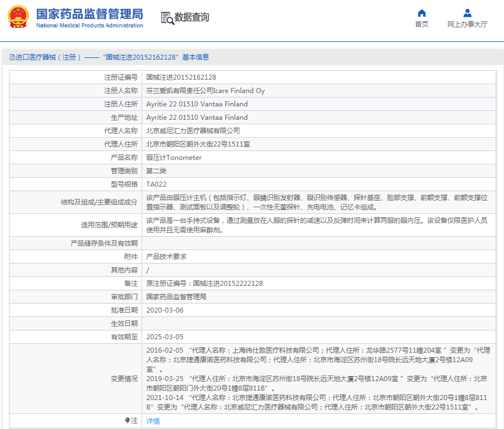The width and height of the screenshot is (504, 429).
Task: Open the 详情 link
Action: pyautogui.click(x=153, y=421)
